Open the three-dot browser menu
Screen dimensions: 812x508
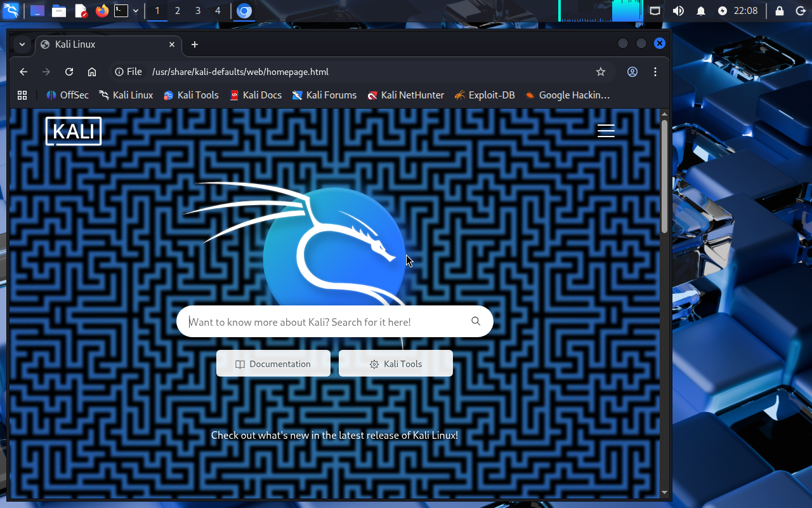click(655, 72)
